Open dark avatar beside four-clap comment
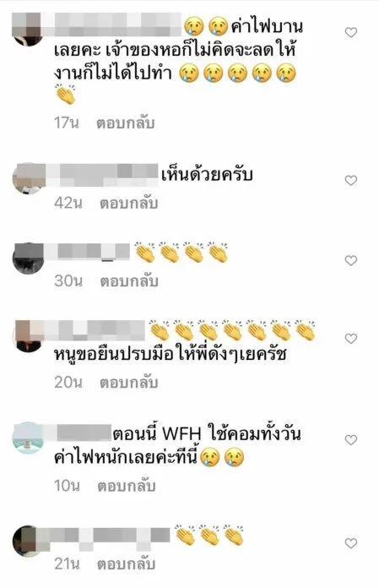 28,259
